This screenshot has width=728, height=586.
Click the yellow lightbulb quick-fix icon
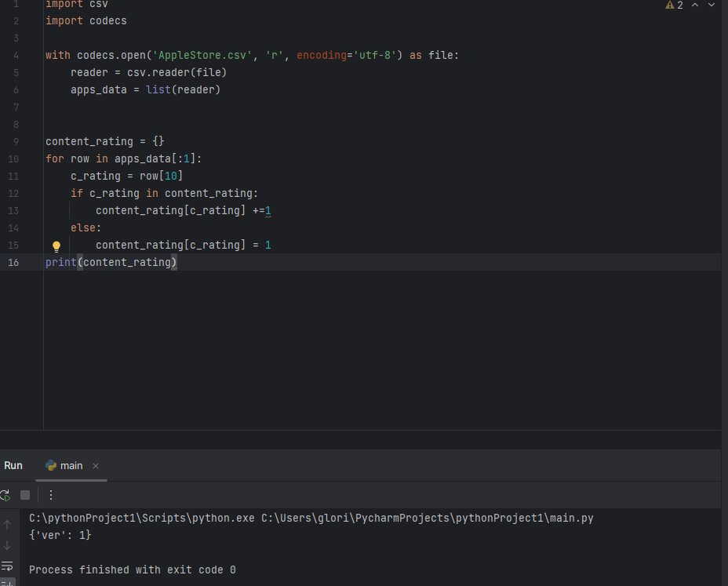[56, 246]
